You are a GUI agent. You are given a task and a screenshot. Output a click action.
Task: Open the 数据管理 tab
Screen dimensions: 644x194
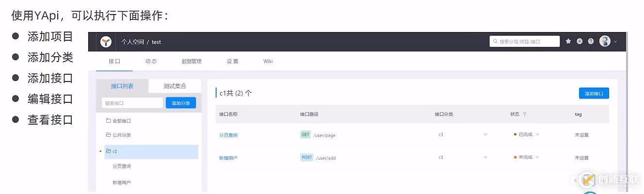click(x=191, y=61)
